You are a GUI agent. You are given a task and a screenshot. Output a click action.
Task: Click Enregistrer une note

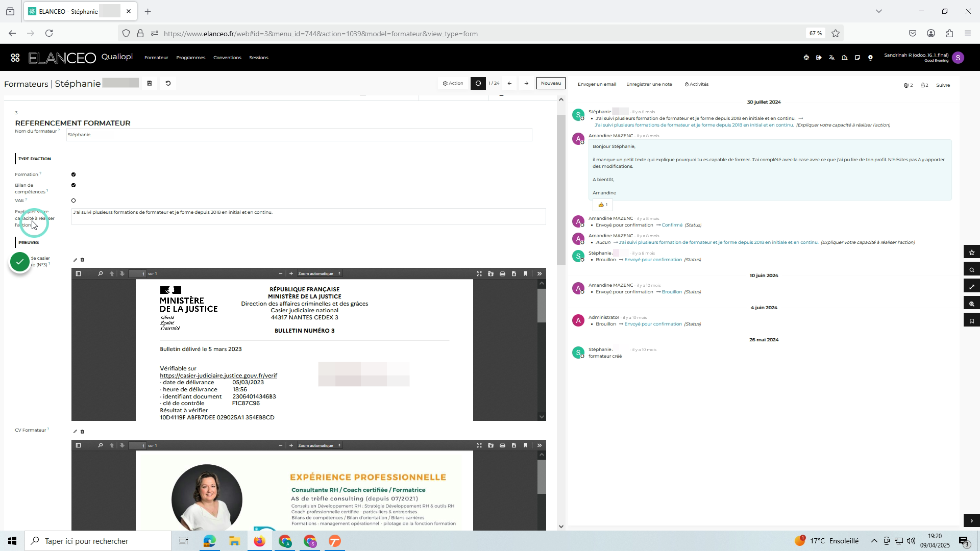(x=649, y=84)
